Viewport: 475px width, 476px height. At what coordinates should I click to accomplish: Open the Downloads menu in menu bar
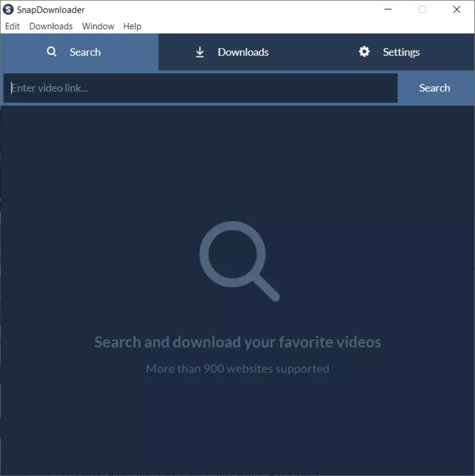(x=51, y=26)
